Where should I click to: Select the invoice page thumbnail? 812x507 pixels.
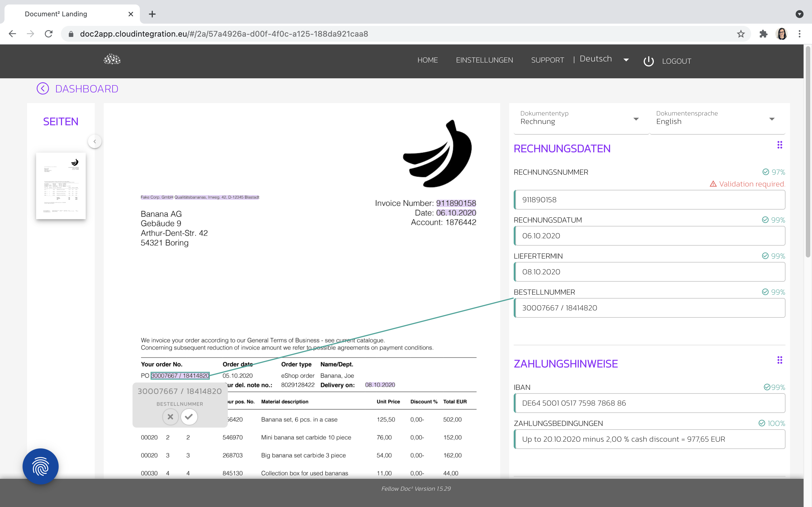pos(61,186)
